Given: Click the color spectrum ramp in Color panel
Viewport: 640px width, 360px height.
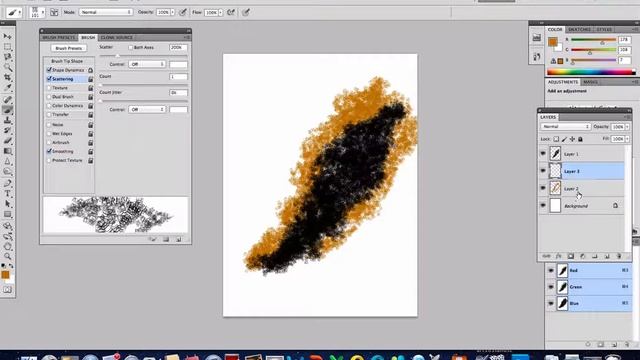Looking at the screenshot, I should [x=591, y=72].
